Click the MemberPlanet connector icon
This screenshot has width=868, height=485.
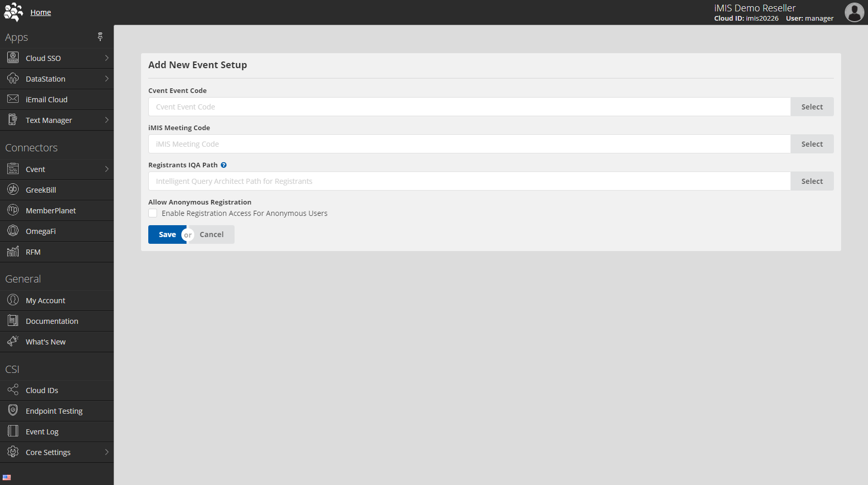(x=12, y=210)
